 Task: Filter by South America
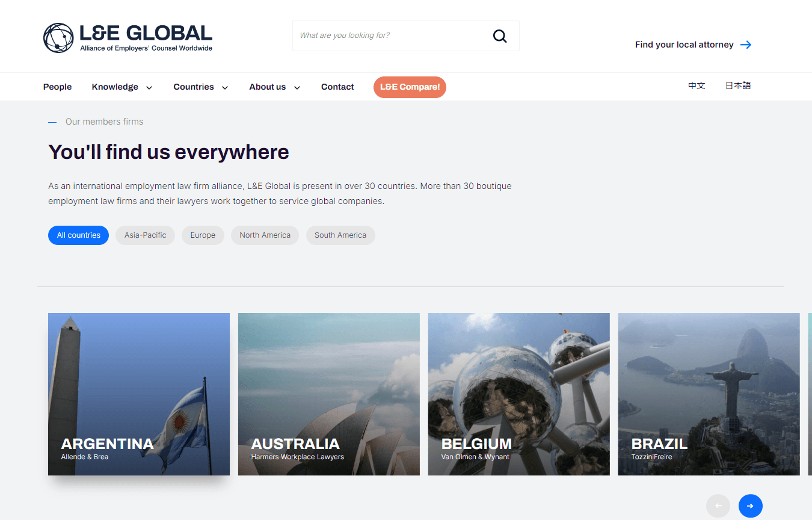tap(340, 235)
